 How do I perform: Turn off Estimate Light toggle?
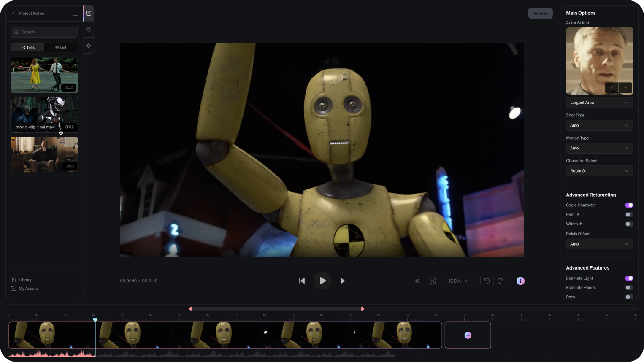tap(629, 278)
